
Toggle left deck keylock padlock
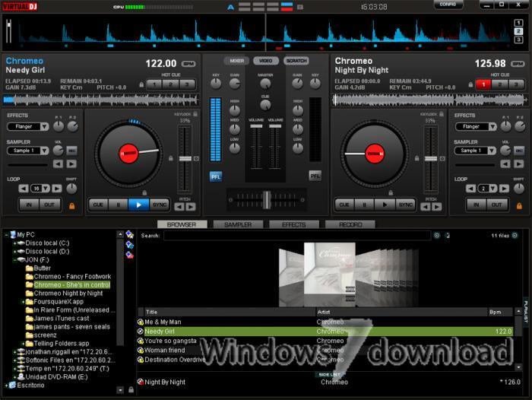coord(195,114)
